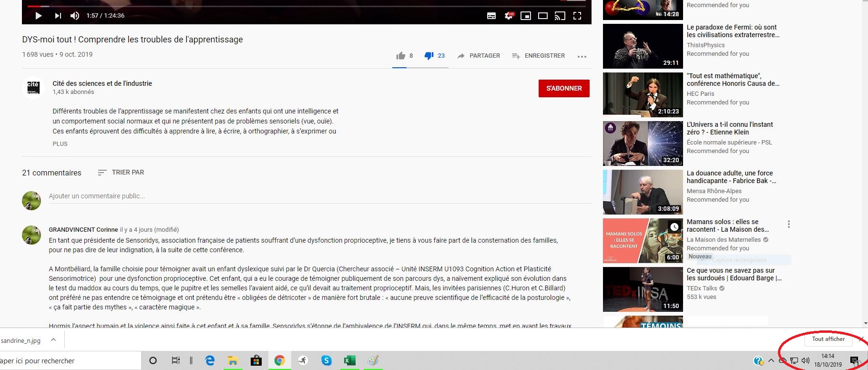Image resolution: width=868 pixels, height=370 pixels.
Task: Open Excel from the Windows taskbar
Action: 349,360
